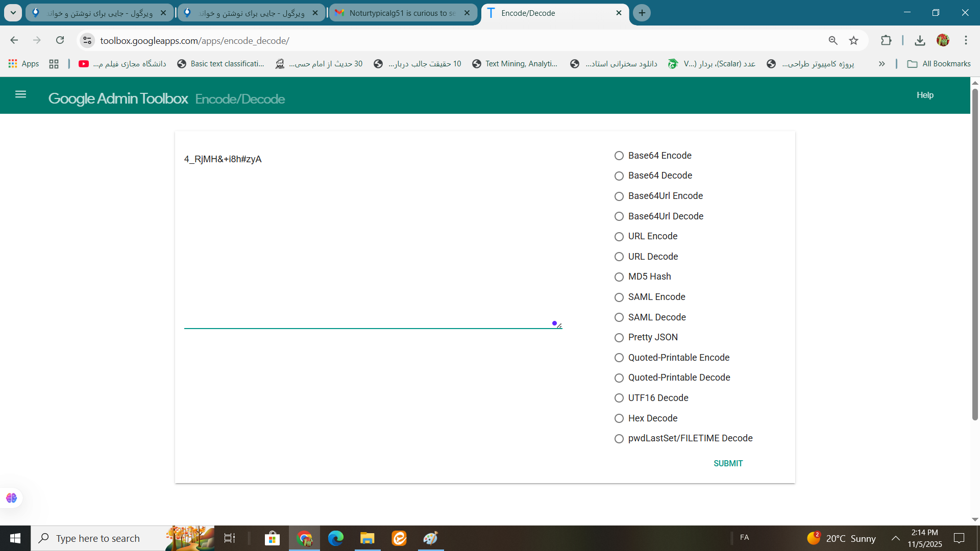The image size is (980, 551).
Task: Open site information icon in address bar
Action: (x=87, y=41)
